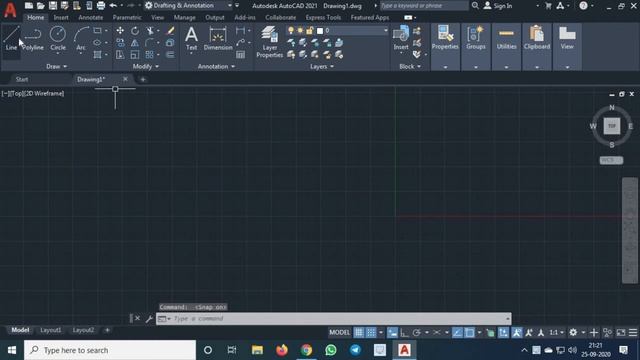Toggle object snap tracking
The width and height of the screenshot is (640, 360).
(x=458, y=333)
